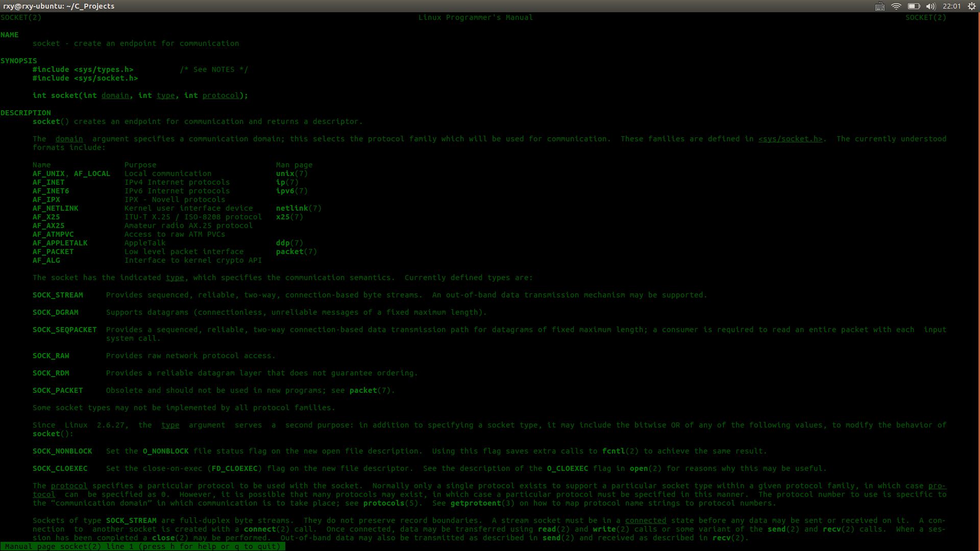Click the underlined <sys/socket.h> reference
Image resolution: width=980 pixels, height=551 pixels.
click(790, 139)
